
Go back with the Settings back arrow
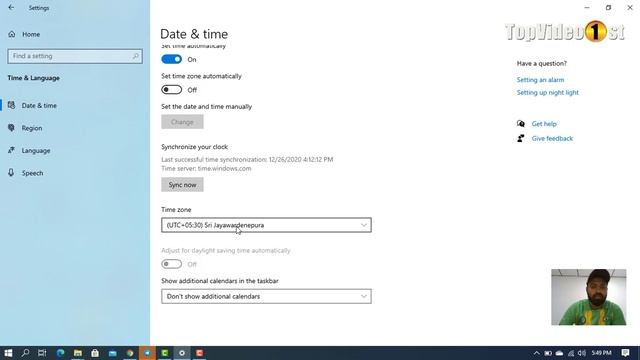11,7
